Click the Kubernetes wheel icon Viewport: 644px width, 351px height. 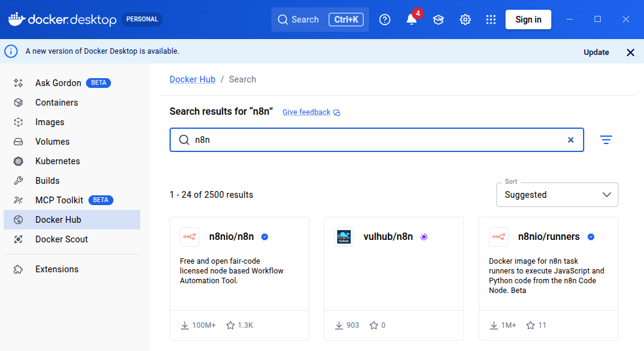pyautogui.click(x=18, y=161)
